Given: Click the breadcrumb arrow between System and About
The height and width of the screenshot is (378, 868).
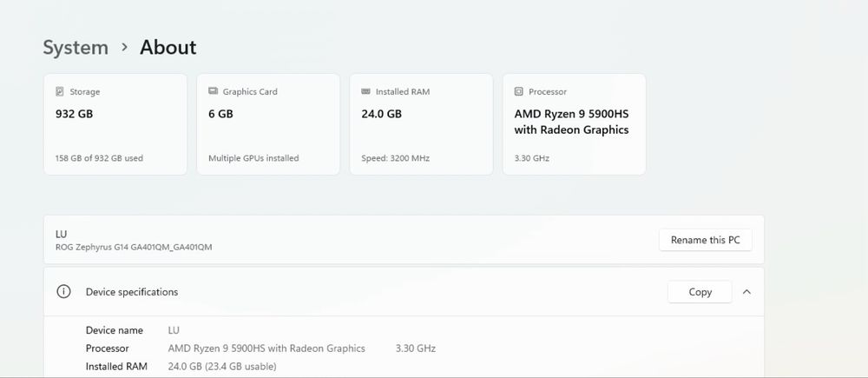Looking at the screenshot, I should [x=124, y=48].
